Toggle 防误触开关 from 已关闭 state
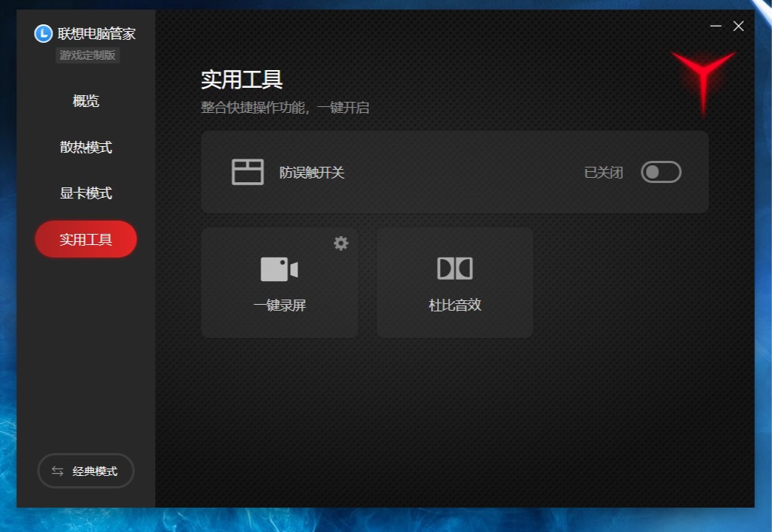 tap(661, 171)
